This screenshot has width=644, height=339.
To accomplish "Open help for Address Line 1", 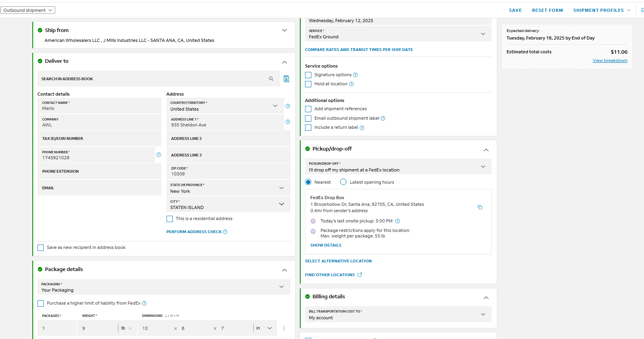I will point(288,122).
